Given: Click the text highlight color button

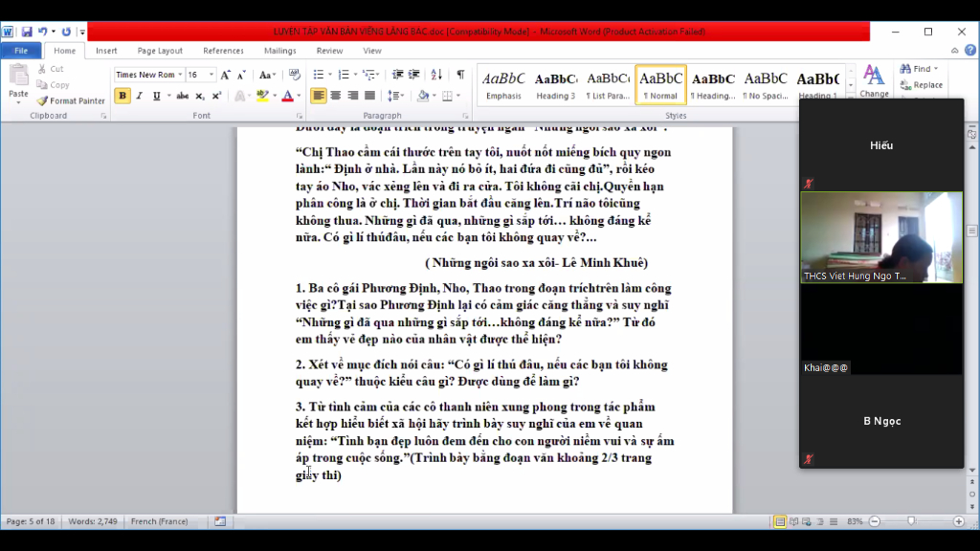Looking at the screenshot, I should coord(262,96).
